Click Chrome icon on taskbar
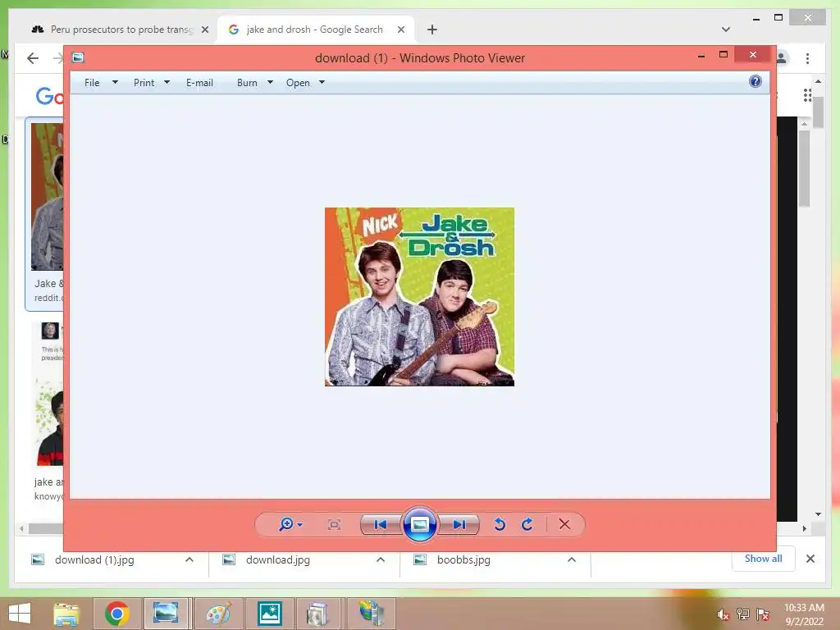 pos(117,614)
